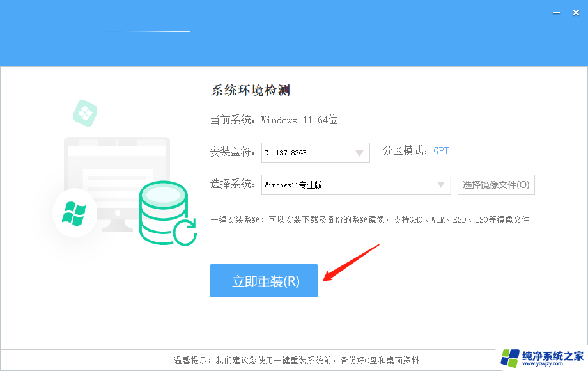
Task: Expand the 选择系统 dropdown arrow
Action: point(440,185)
